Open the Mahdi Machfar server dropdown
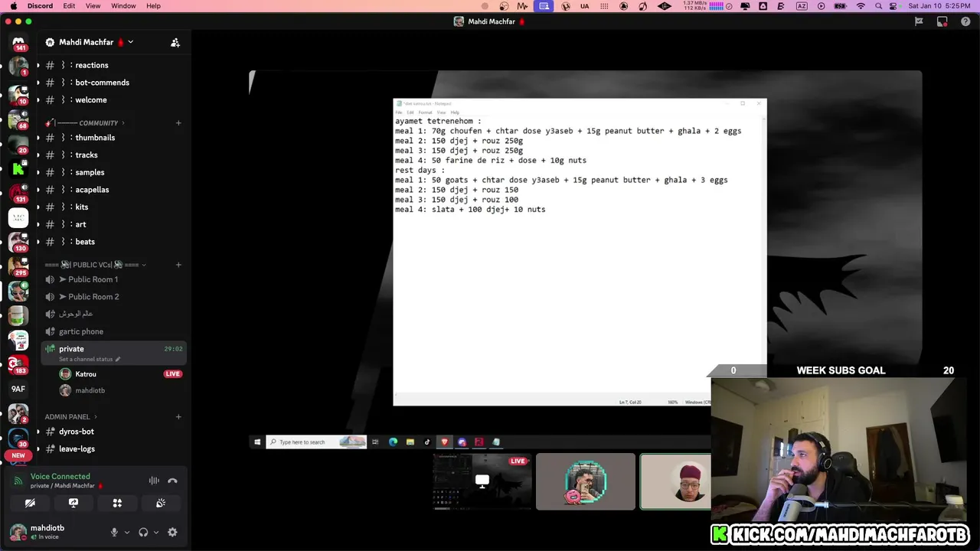The width and height of the screenshot is (980, 551). pos(90,42)
